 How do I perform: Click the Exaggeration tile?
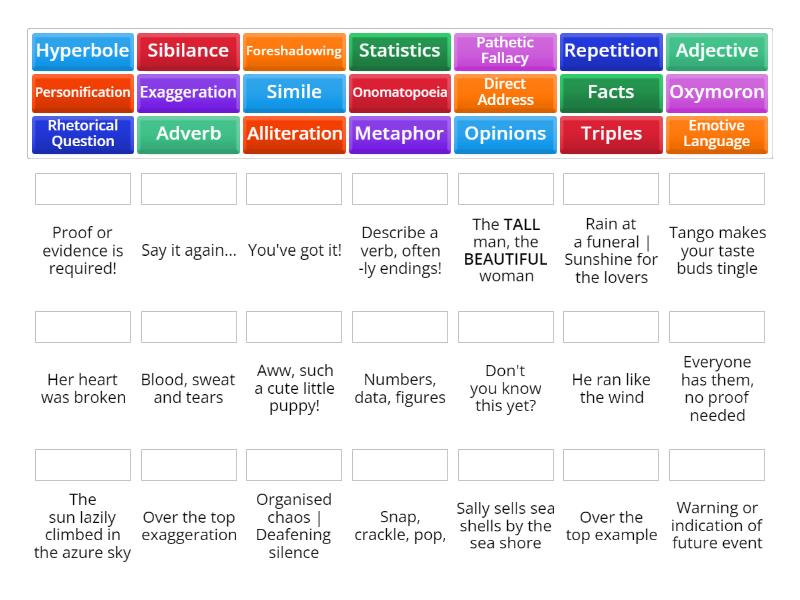point(188,92)
